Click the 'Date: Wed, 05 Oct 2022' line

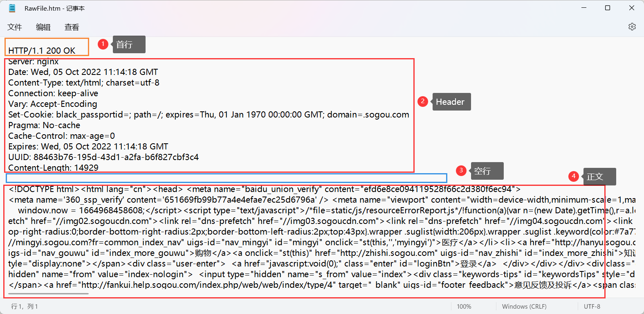click(x=83, y=72)
